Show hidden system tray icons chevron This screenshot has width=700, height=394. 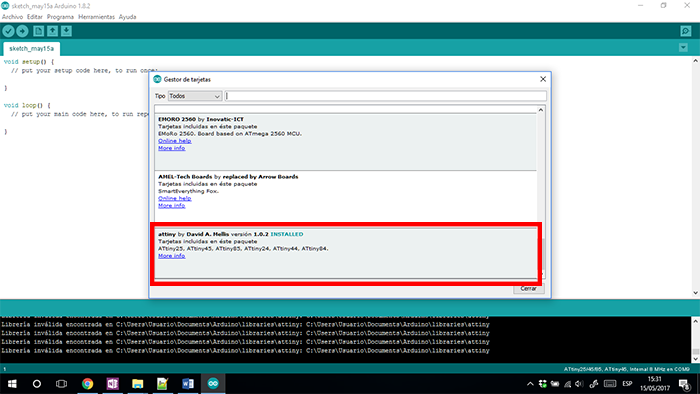coord(530,384)
